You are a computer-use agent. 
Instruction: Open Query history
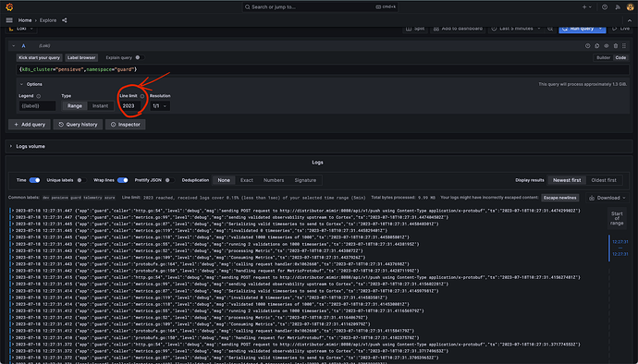pos(78,125)
